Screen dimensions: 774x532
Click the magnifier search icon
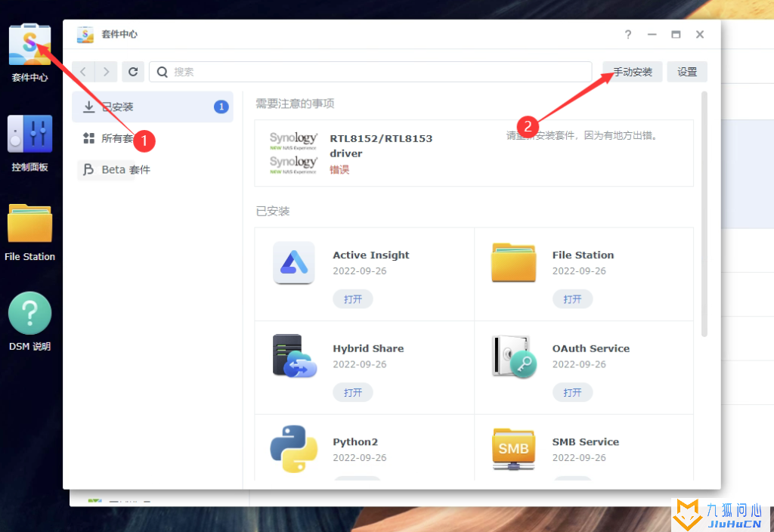click(162, 72)
